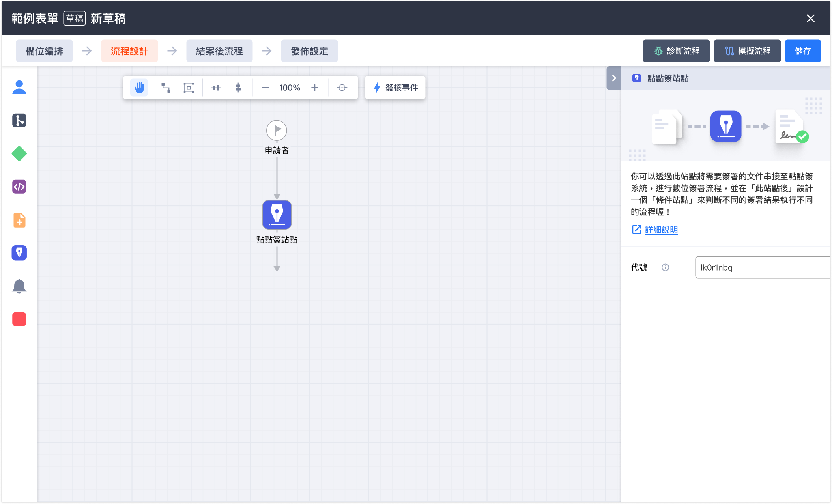
Task: Select the green diamond condition node
Action: [19, 153]
